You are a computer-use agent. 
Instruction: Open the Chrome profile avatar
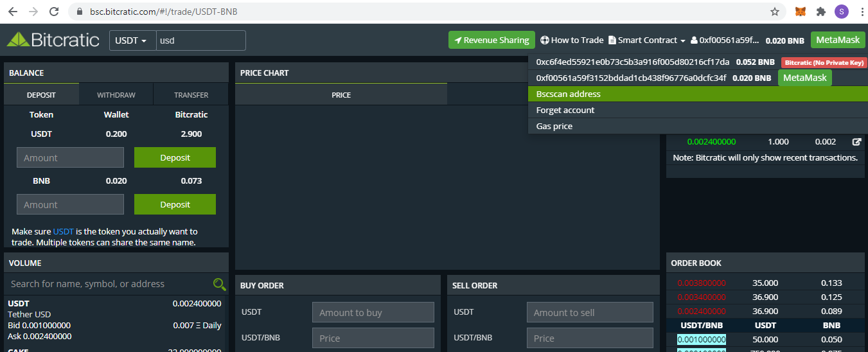point(841,12)
